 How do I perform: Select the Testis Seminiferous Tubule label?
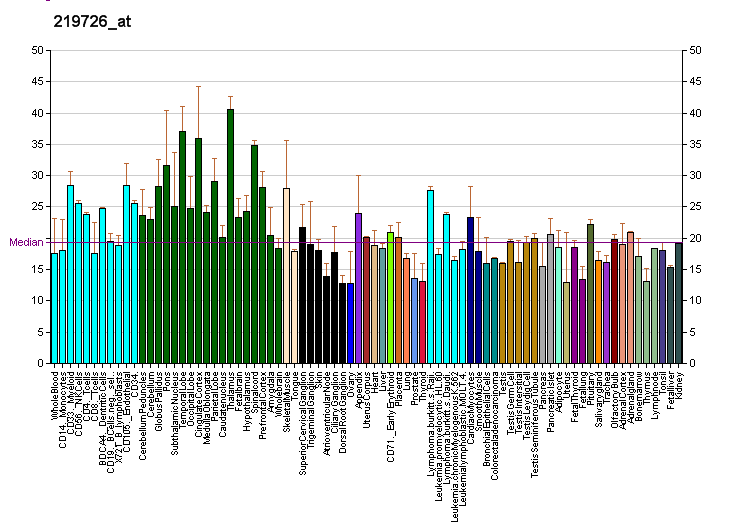pos(535,423)
